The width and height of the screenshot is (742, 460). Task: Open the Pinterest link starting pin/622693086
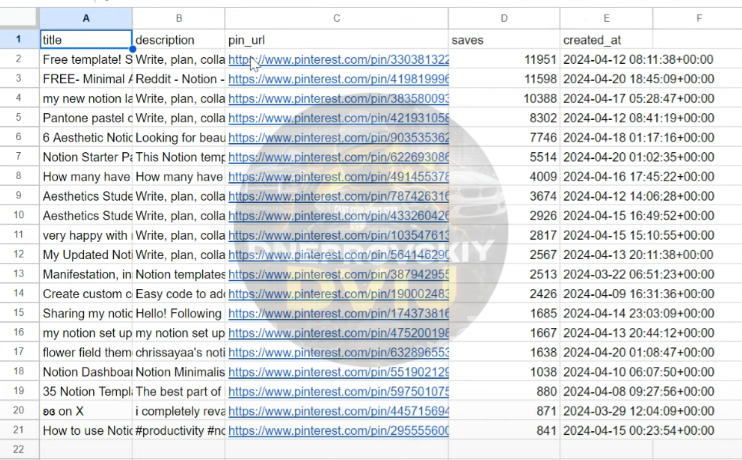tap(338, 157)
